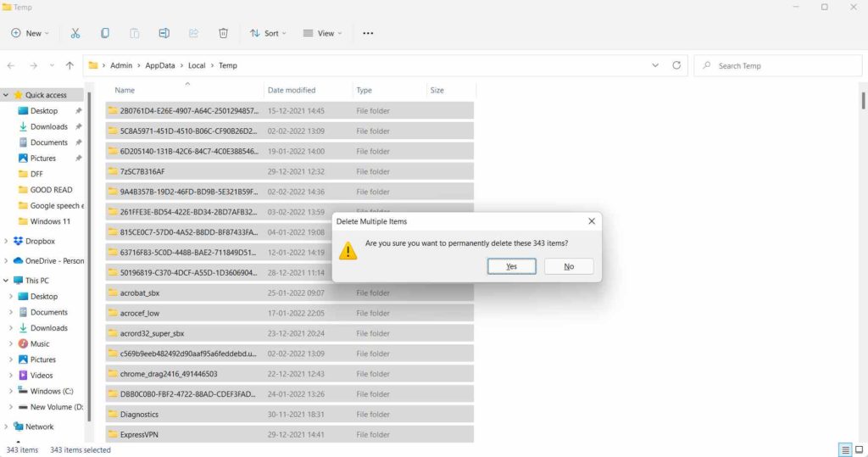This screenshot has width=868, height=457.
Task: Open pinned Desktop under Quick access
Action: [x=44, y=111]
